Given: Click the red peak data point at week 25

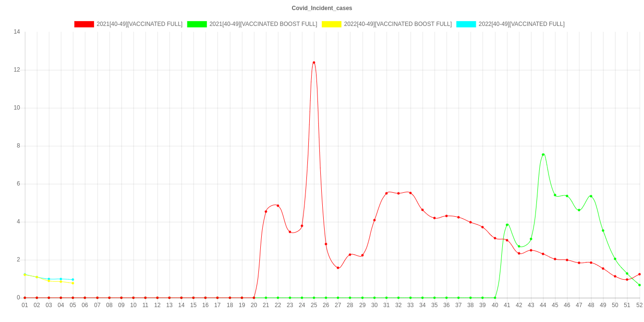Looking at the screenshot, I should tap(314, 62).
